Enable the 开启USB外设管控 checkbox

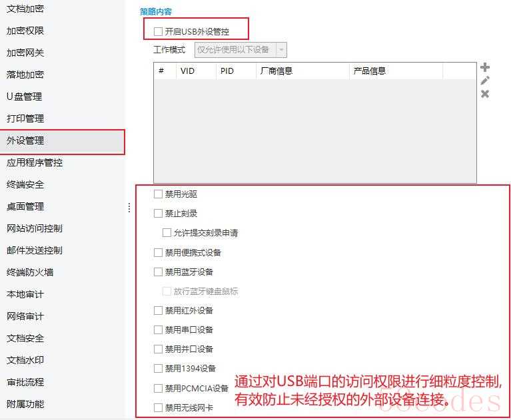[158, 31]
